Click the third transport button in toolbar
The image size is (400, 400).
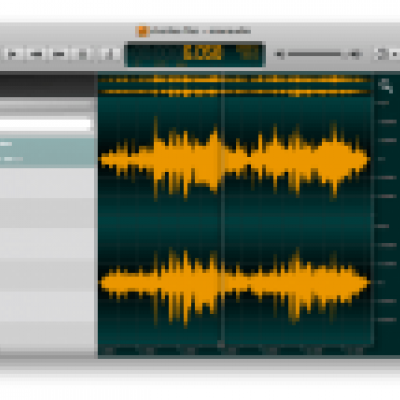(59, 54)
